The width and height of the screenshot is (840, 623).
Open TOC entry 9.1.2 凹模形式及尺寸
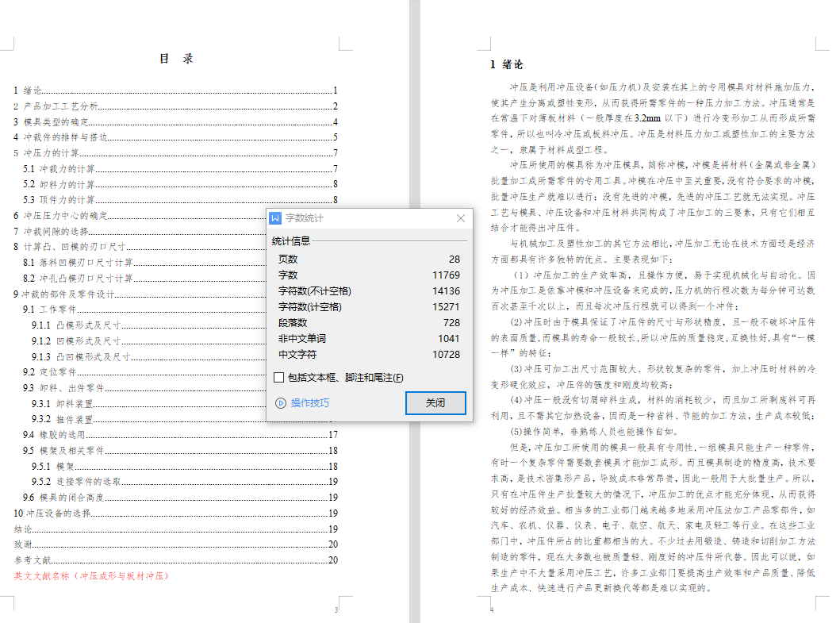coord(148,341)
